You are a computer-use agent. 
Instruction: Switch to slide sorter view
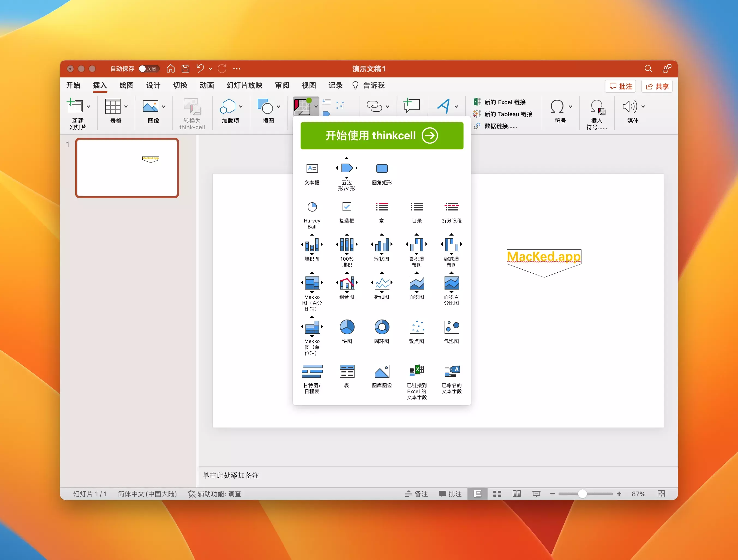pos(497,494)
